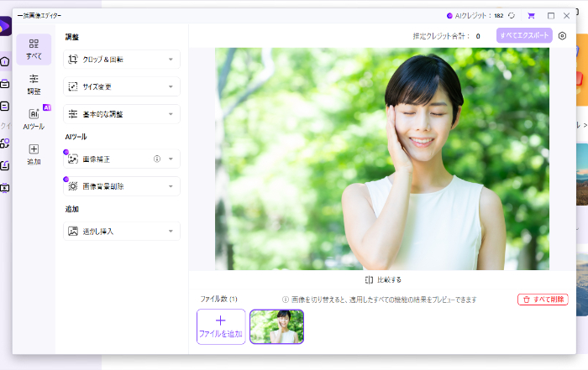
Task: Select the woman photo thumbnail
Action: tap(276, 326)
